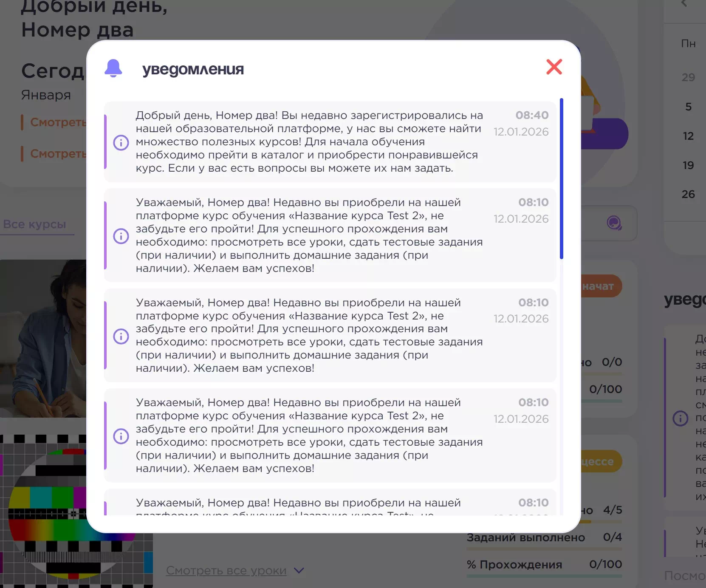Open the first orange Смотреть link
Image resolution: width=706 pixels, height=588 pixels.
click(58, 122)
